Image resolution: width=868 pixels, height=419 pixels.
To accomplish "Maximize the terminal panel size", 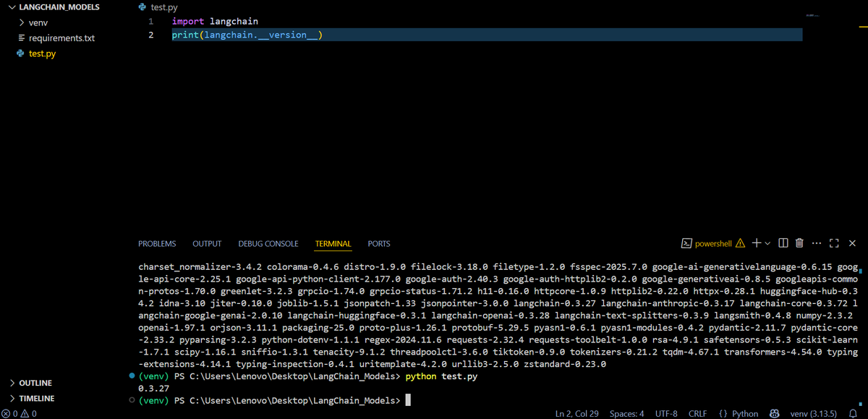I will tap(834, 244).
